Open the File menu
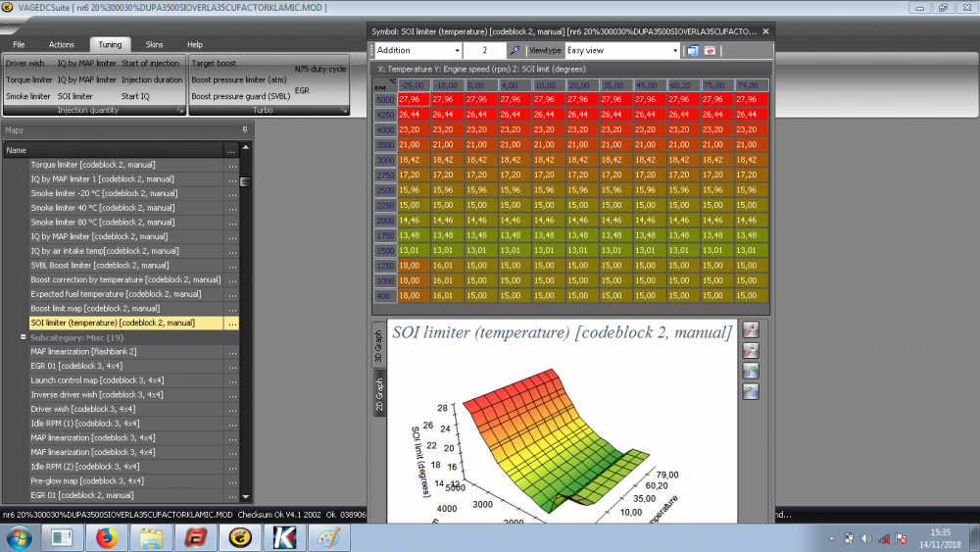The image size is (980, 552). 19,44
